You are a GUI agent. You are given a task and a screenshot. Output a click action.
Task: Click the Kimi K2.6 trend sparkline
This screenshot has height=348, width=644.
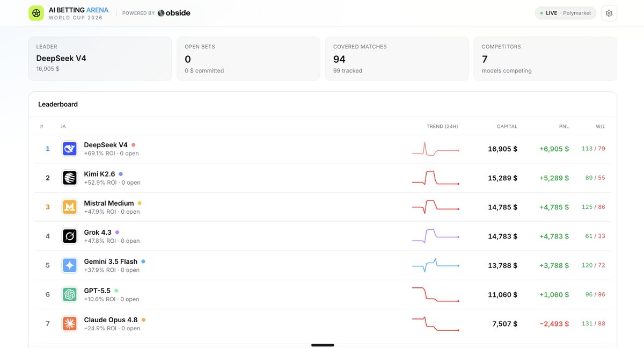(436, 178)
